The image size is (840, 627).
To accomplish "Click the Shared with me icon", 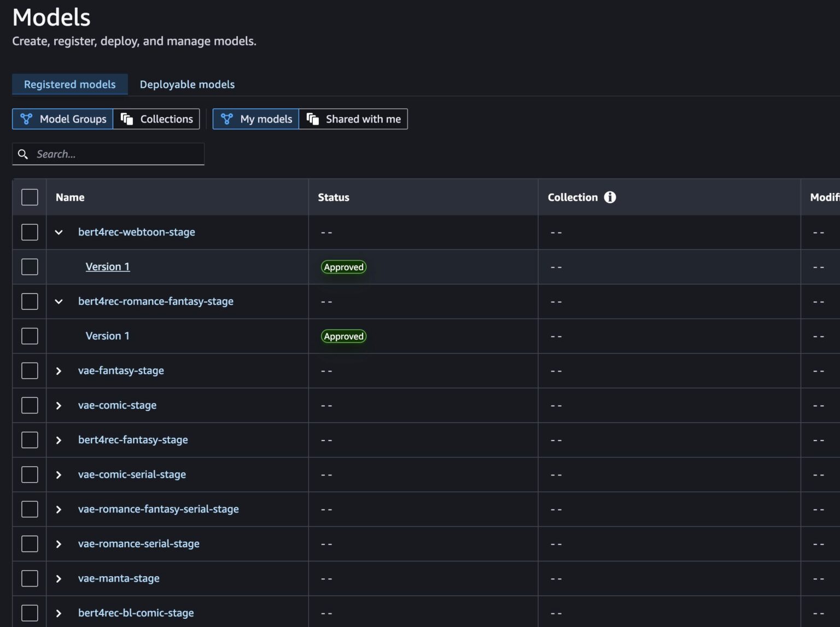I will pos(313,119).
